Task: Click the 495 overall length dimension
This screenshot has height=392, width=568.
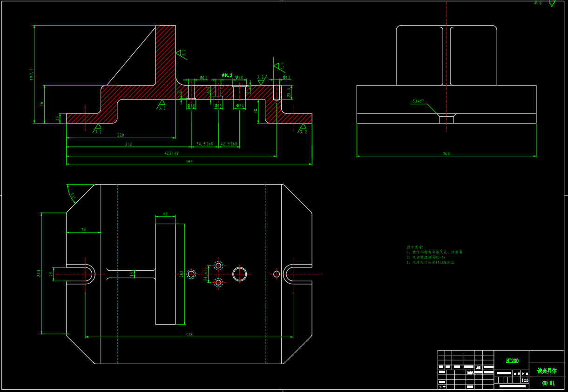Action: coord(189,162)
